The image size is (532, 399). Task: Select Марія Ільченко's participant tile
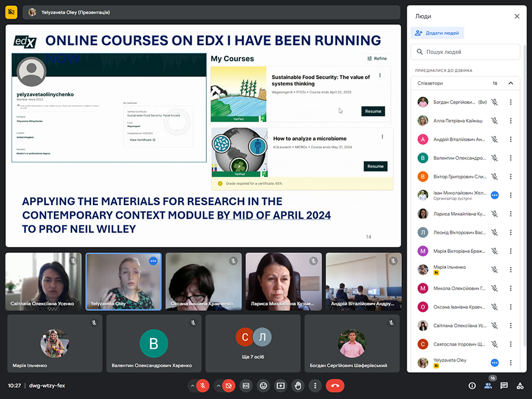pyautogui.click(x=54, y=343)
